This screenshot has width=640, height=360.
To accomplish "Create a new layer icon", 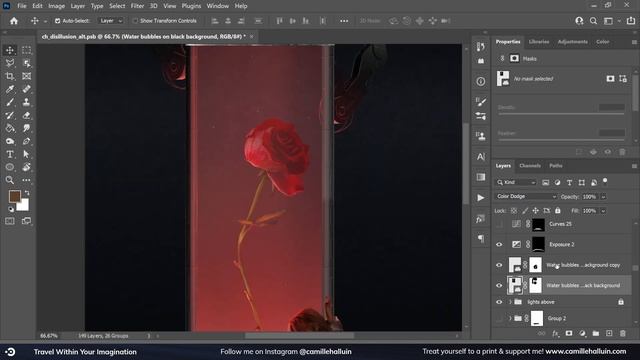I will pos(609,333).
